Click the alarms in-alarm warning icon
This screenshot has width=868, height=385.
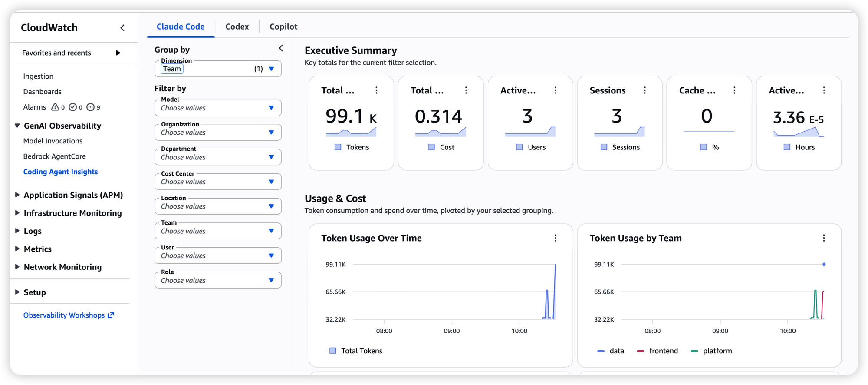pyautogui.click(x=55, y=107)
